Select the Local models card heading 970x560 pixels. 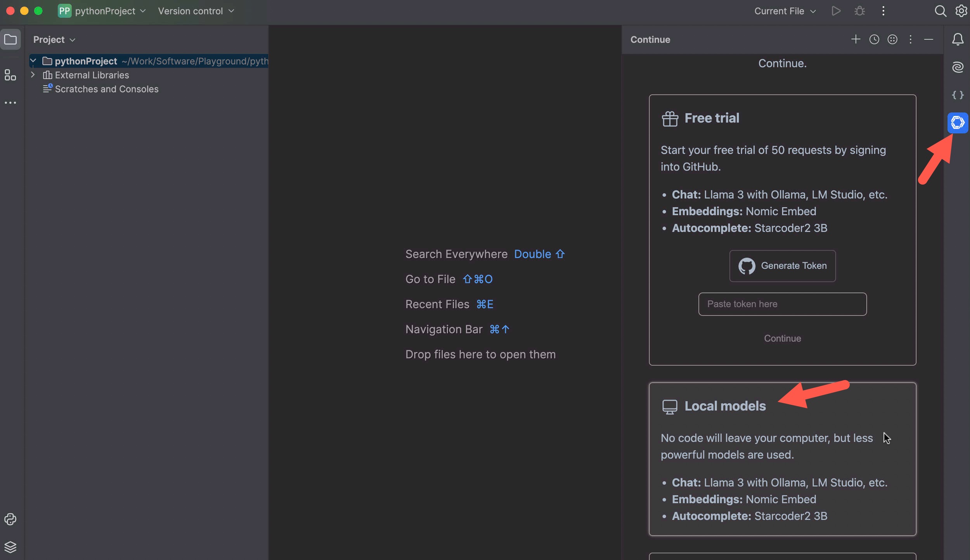(725, 406)
